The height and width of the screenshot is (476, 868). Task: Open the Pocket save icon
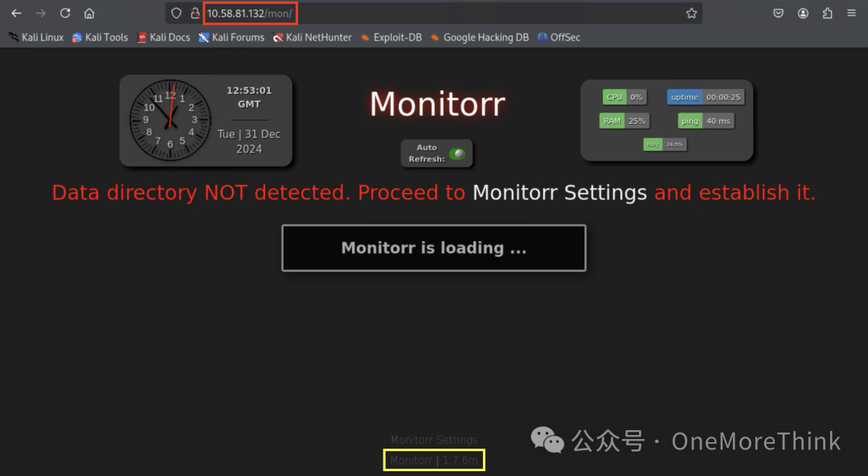click(778, 14)
